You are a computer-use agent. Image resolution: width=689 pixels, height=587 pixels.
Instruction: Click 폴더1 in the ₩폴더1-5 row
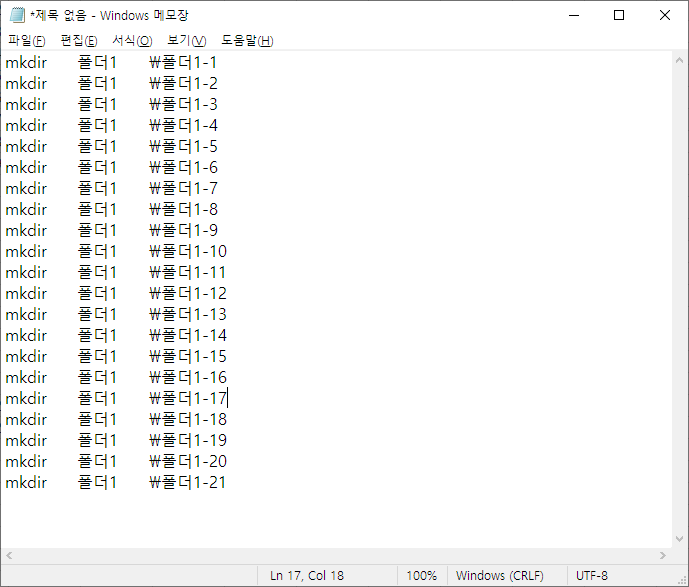click(97, 146)
